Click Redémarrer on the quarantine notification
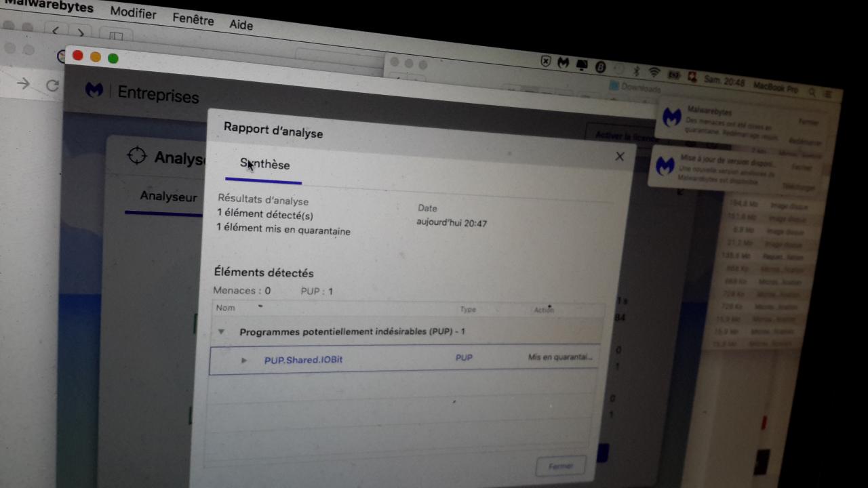The image size is (868, 488). coord(806,142)
